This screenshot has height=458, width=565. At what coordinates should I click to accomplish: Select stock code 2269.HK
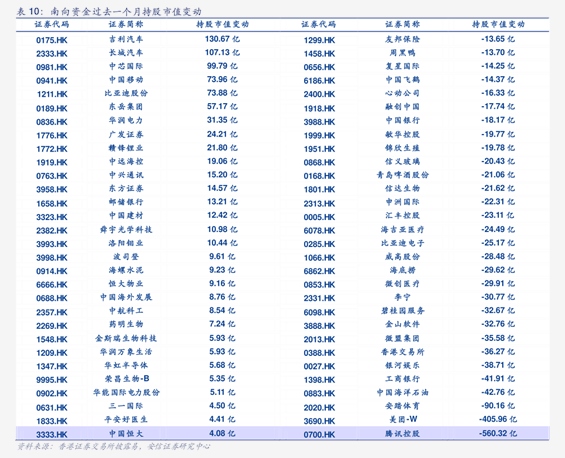(x=52, y=326)
